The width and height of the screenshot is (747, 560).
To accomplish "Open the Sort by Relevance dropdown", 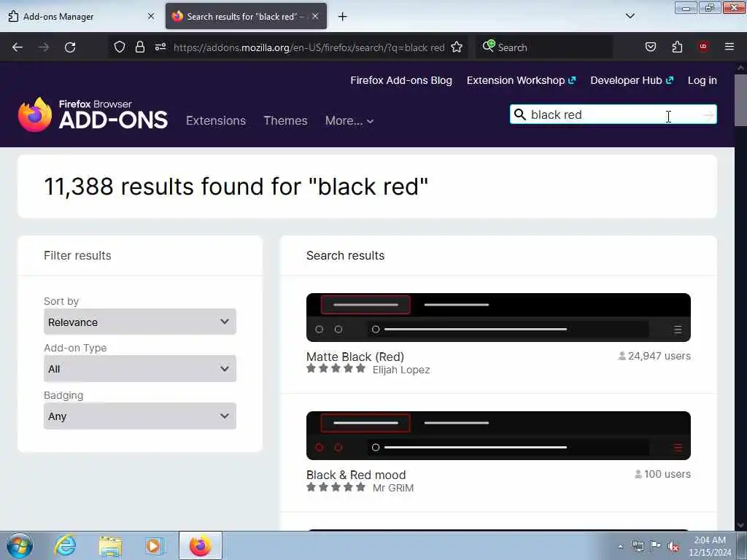I will [139, 322].
